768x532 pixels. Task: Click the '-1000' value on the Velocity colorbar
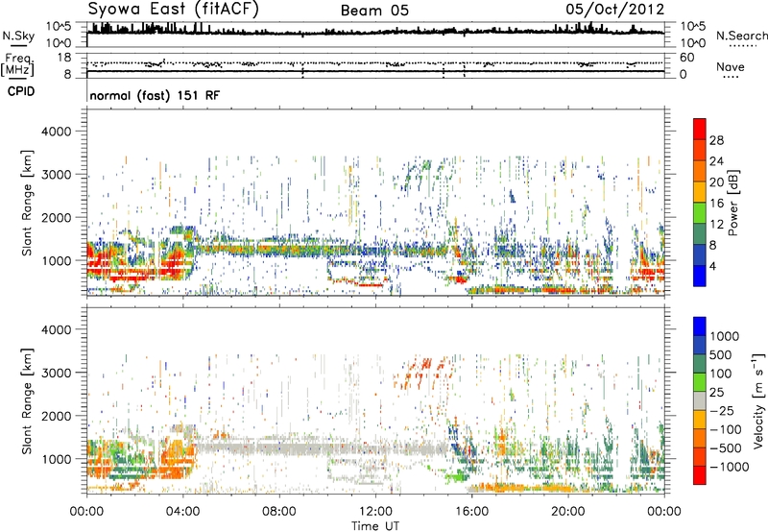[730, 467]
